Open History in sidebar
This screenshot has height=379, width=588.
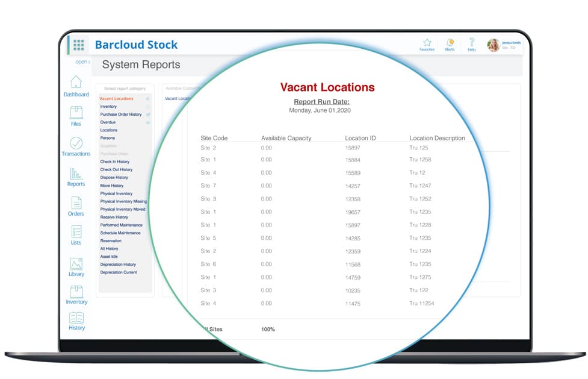coord(76,321)
